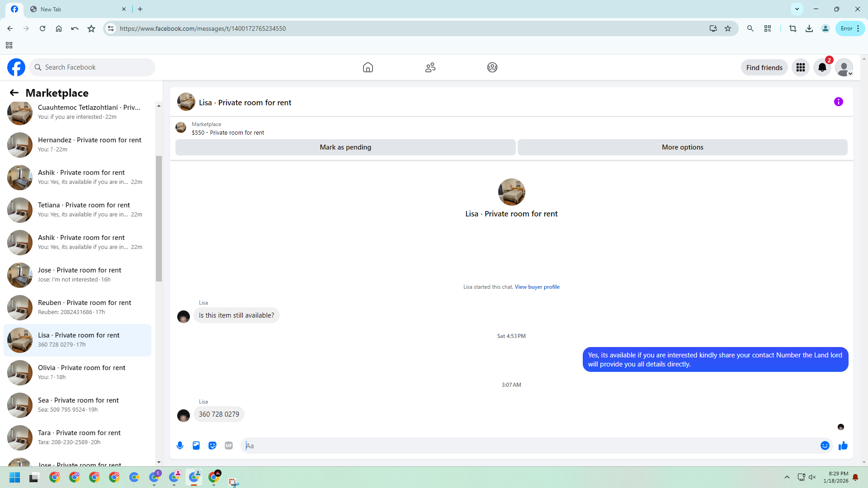This screenshot has width=868, height=488.
Task: Click the voice clip microphone icon
Action: tap(180, 446)
